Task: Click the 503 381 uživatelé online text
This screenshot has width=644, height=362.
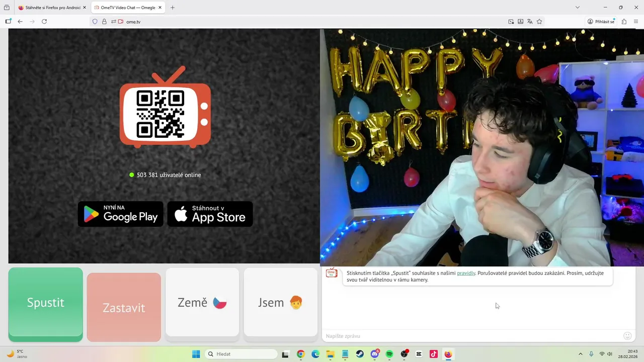Action: [169, 175]
